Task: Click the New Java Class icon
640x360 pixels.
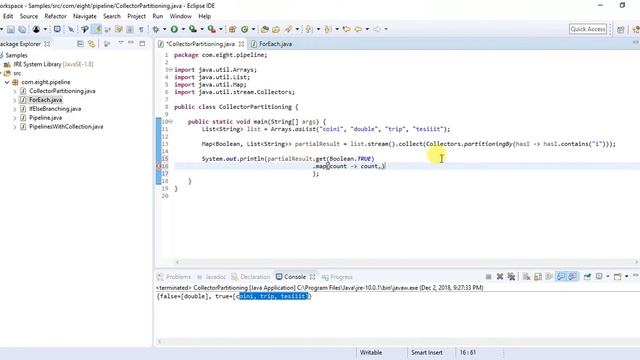Action: pos(244,29)
